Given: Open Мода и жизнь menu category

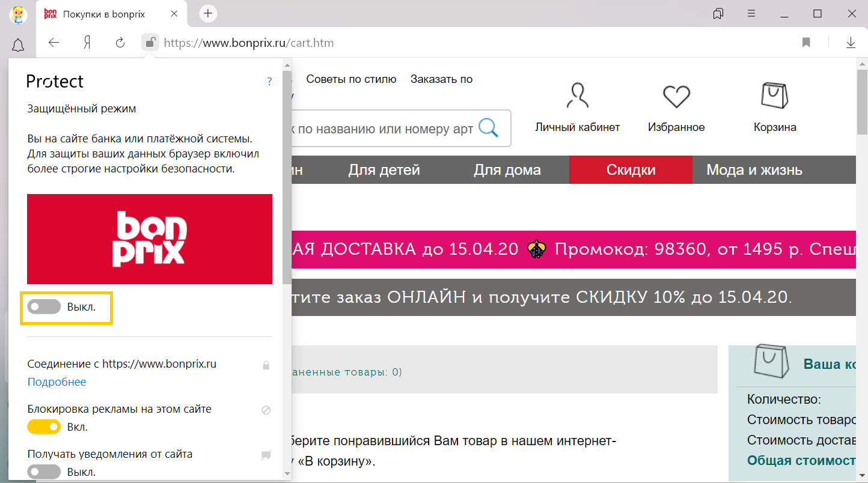Looking at the screenshot, I should [x=754, y=170].
